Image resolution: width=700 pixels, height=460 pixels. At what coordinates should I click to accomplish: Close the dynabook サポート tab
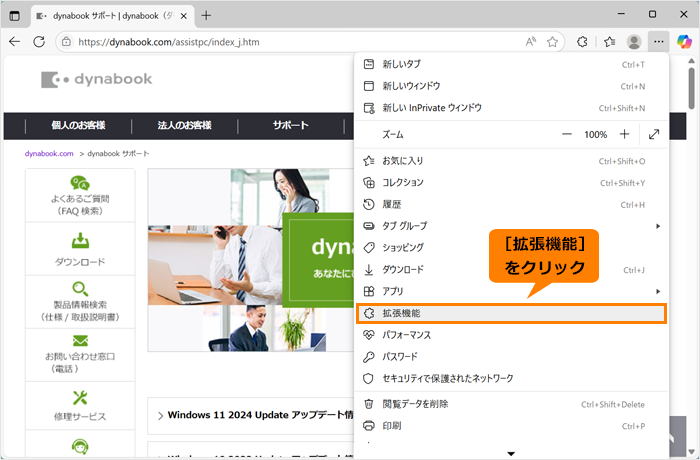click(x=183, y=16)
